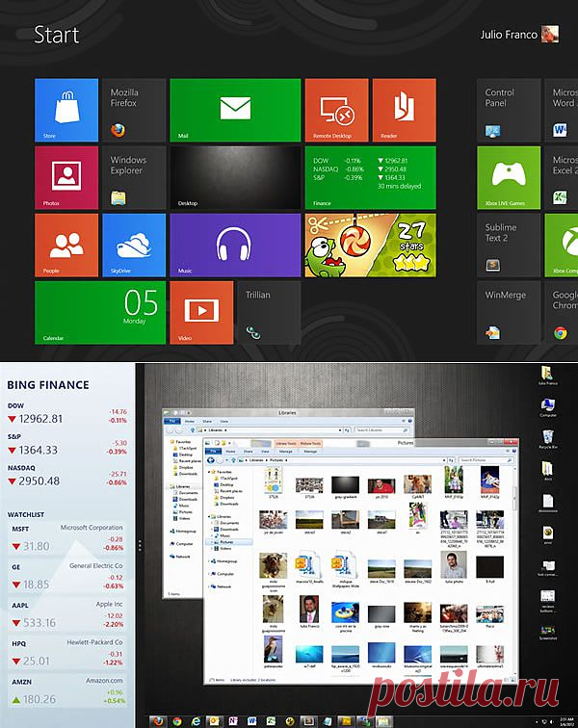
Task: Open File tab in Pictures window
Action: point(214,452)
